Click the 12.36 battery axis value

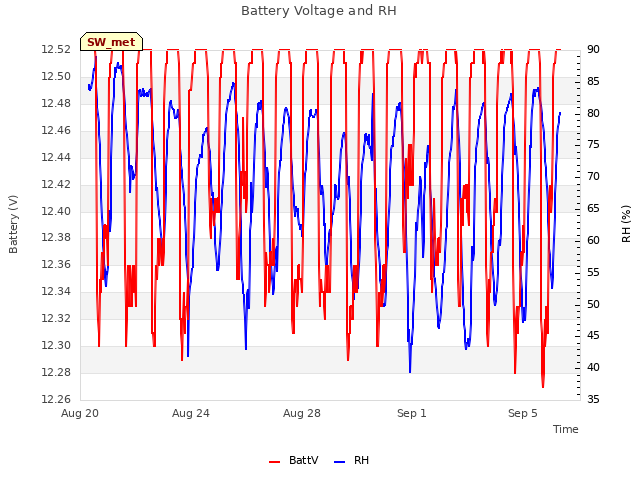[56, 264]
